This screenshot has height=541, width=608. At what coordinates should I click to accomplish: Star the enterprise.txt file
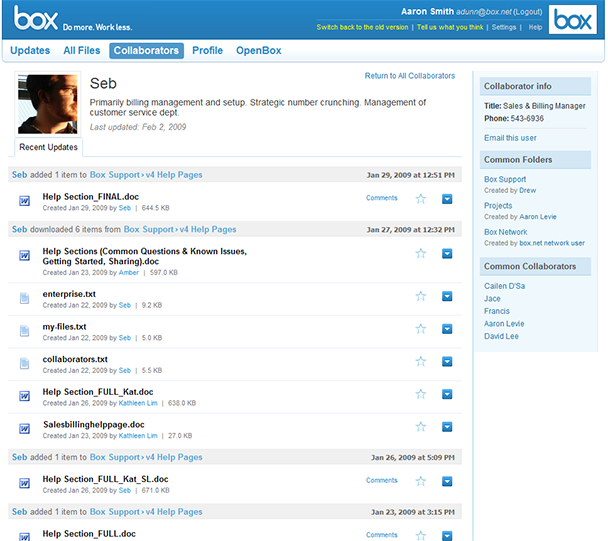coord(421,296)
